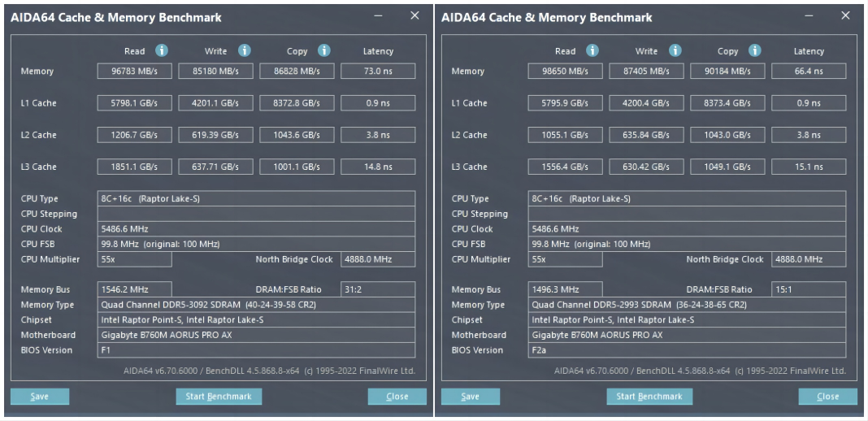Click the Read info icon in right window
Screen dimensions: 868x421
(592, 51)
